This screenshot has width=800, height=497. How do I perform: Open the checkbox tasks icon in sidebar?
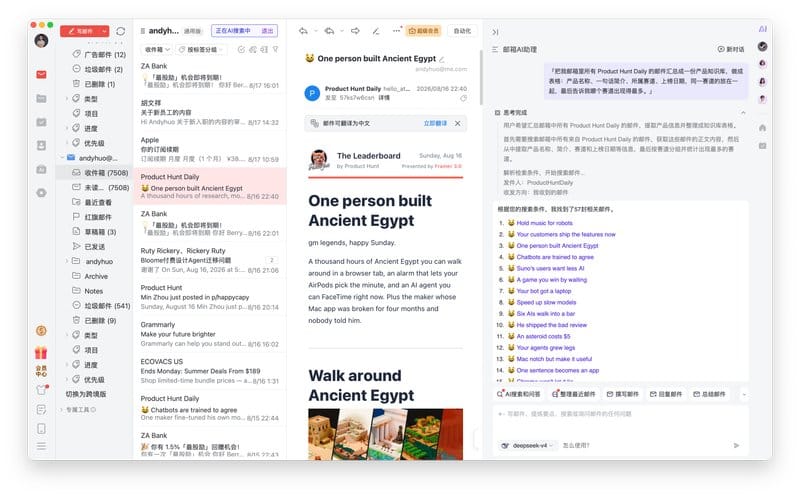point(41,122)
